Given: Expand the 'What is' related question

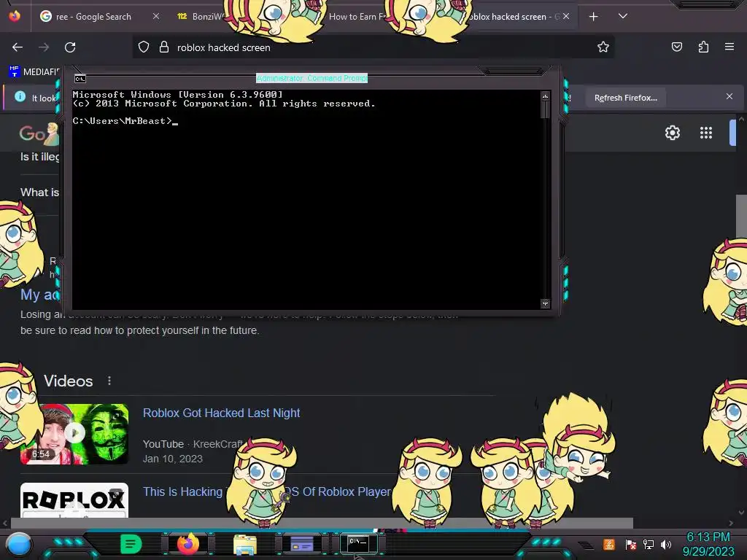Looking at the screenshot, I should (40, 192).
